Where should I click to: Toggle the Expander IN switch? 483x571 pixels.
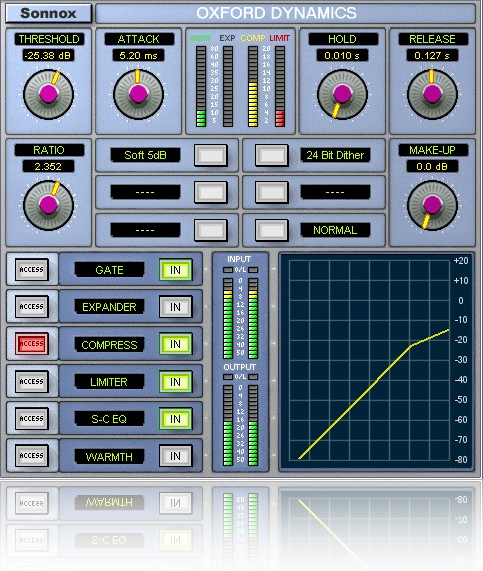[x=176, y=307]
